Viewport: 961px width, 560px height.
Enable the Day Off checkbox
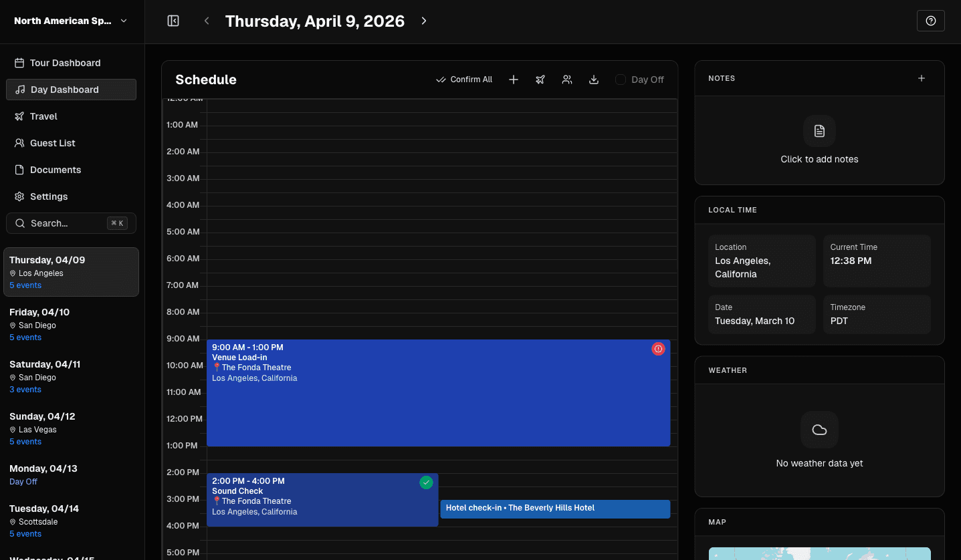click(620, 79)
